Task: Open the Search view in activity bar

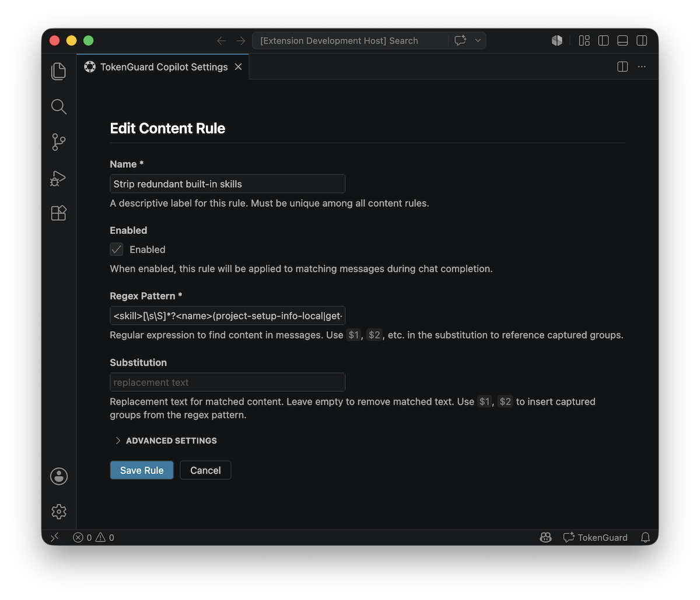Action: (59, 107)
